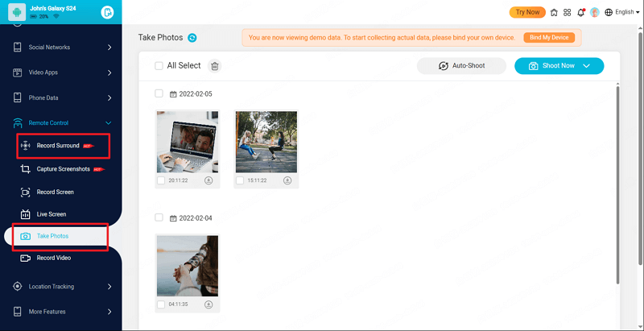
Task: Open the notification bell
Action: pyautogui.click(x=580, y=12)
